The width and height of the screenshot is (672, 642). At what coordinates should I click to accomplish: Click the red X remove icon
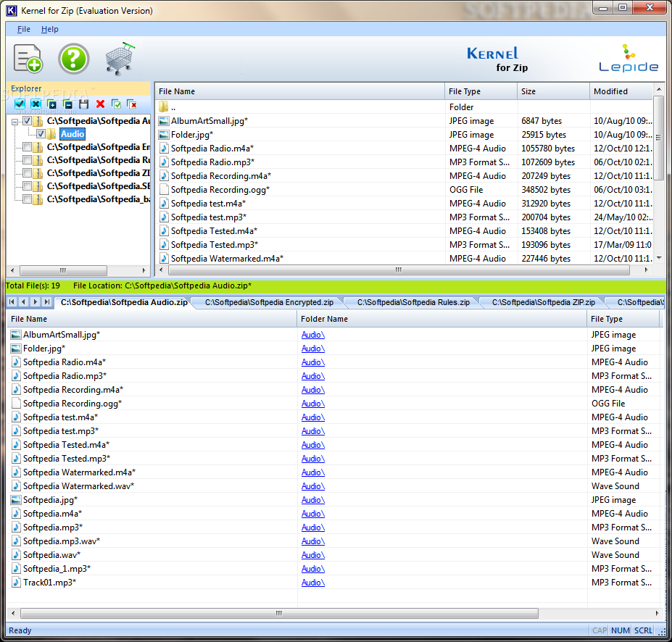tap(100, 104)
